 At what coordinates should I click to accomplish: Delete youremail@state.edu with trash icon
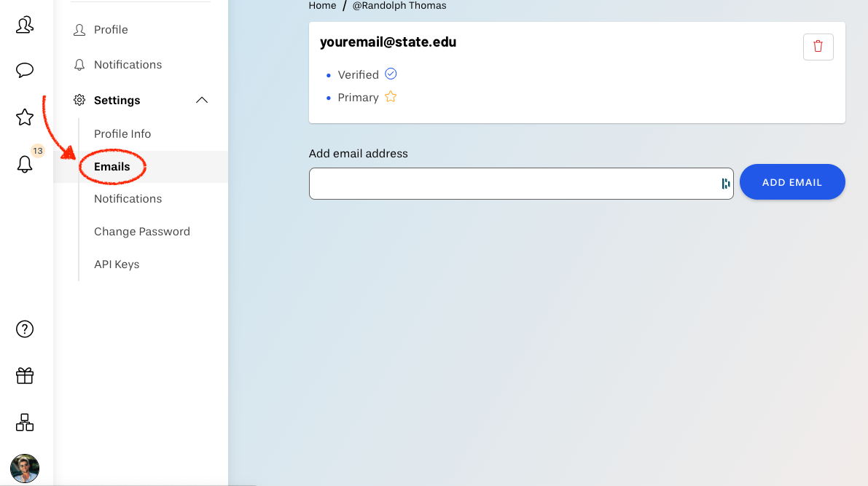click(x=818, y=47)
